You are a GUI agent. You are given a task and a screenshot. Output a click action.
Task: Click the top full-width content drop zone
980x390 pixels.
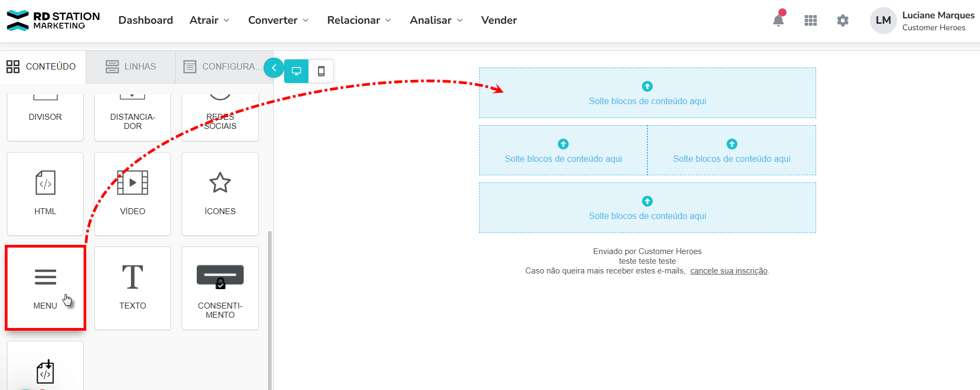click(x=647, y=93)
